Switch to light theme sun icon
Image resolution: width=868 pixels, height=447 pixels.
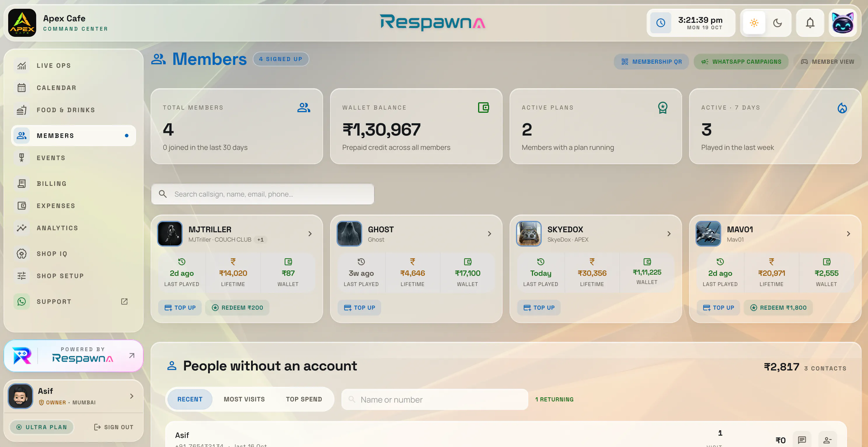754,23
